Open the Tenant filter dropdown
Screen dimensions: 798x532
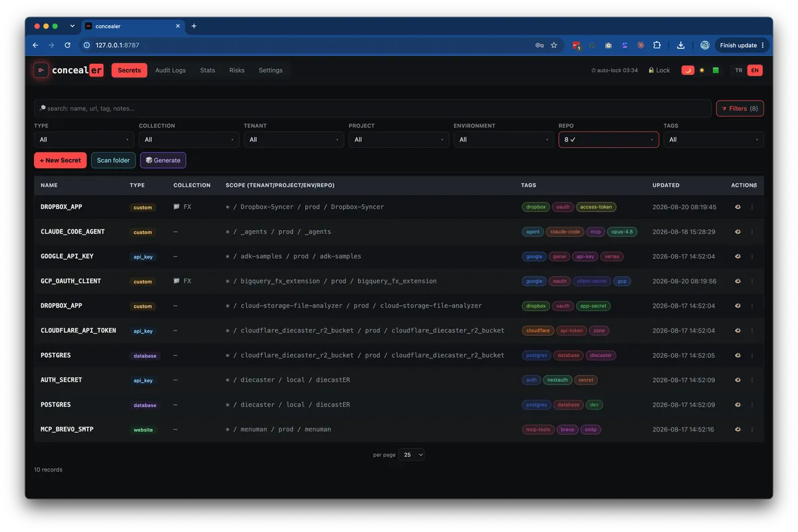pyautogui.click(x=294, y=140)
